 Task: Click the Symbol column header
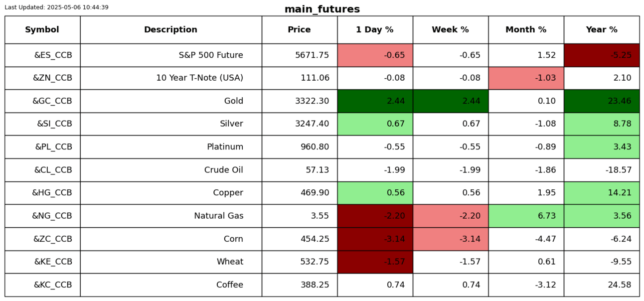[42, 30]
